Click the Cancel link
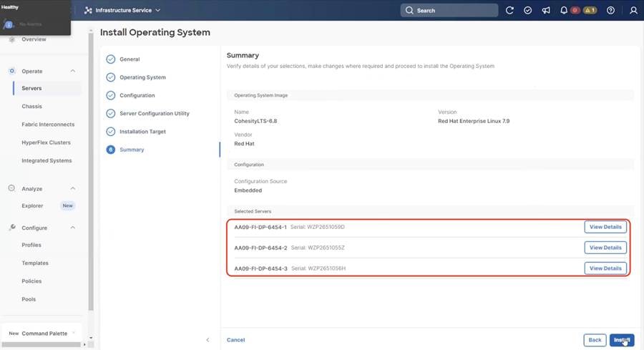This screenshot has width=644, height=350. (235, 340)
